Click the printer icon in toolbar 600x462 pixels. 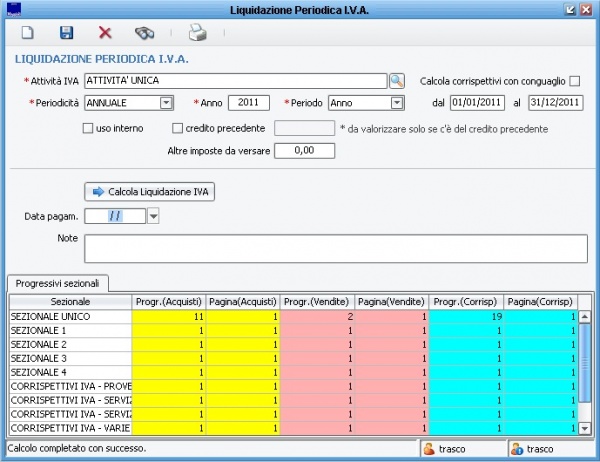pyautogui.click(x=198, y=33)
